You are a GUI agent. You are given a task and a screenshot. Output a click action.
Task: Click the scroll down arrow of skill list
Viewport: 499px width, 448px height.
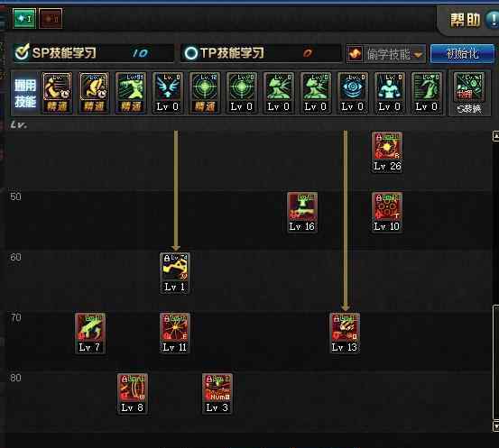(495, 426)
